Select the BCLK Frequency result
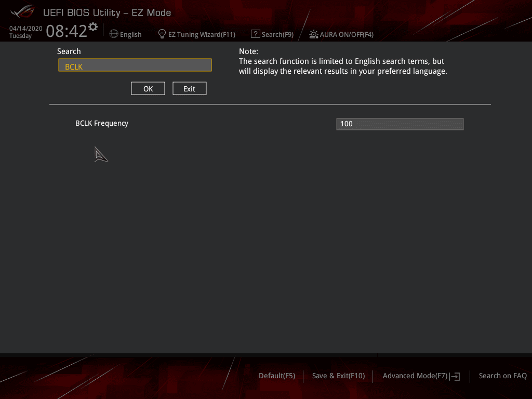 coord(102,123)
